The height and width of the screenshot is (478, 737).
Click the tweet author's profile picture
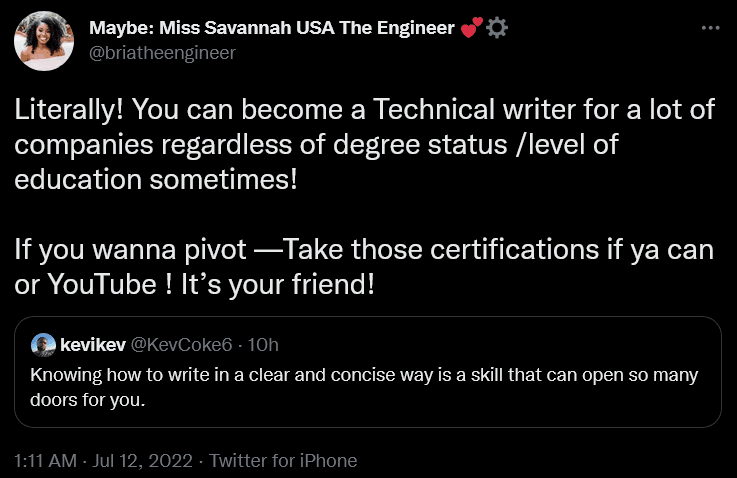(43, 41)
